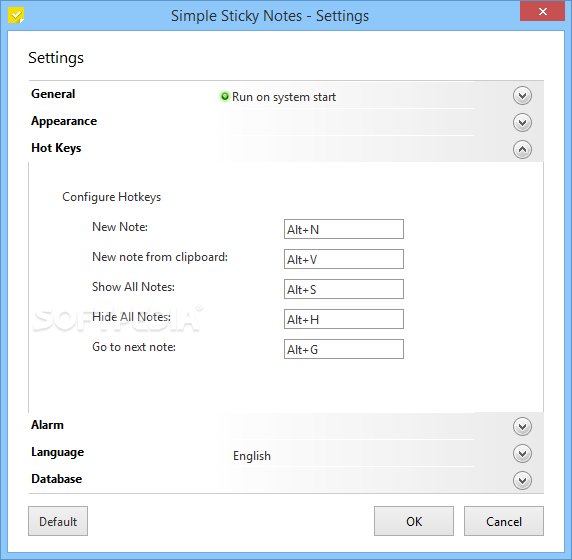Click the Hot Keys section header
Screen dimensions: 572x560
(x=56, y=148)
